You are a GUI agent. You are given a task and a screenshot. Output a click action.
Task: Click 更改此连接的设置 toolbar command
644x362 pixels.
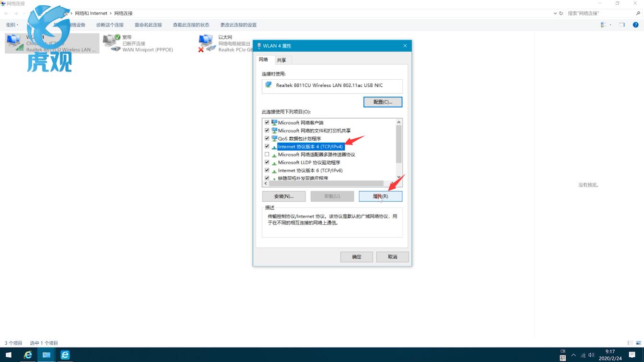tap(238, 25)
